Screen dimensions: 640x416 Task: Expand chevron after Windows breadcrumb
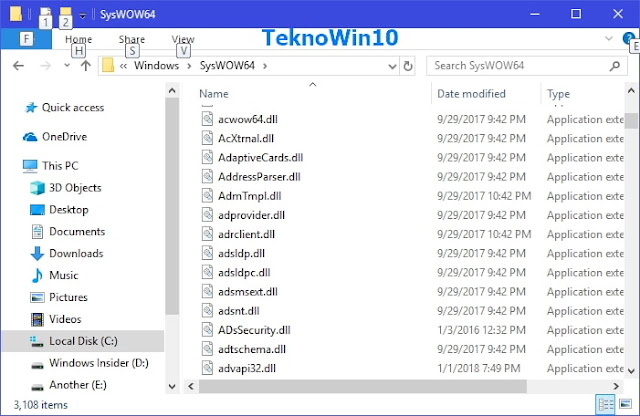[x=189, y=66]
